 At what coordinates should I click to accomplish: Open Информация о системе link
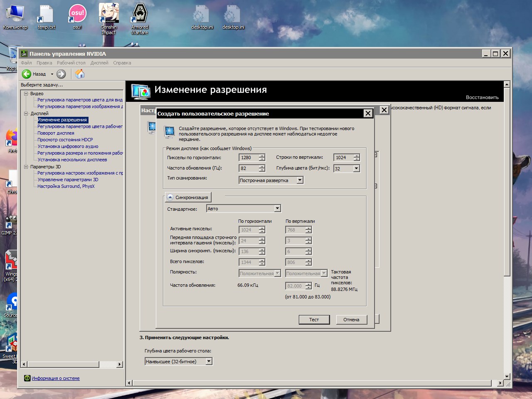[x=56, y=378]
